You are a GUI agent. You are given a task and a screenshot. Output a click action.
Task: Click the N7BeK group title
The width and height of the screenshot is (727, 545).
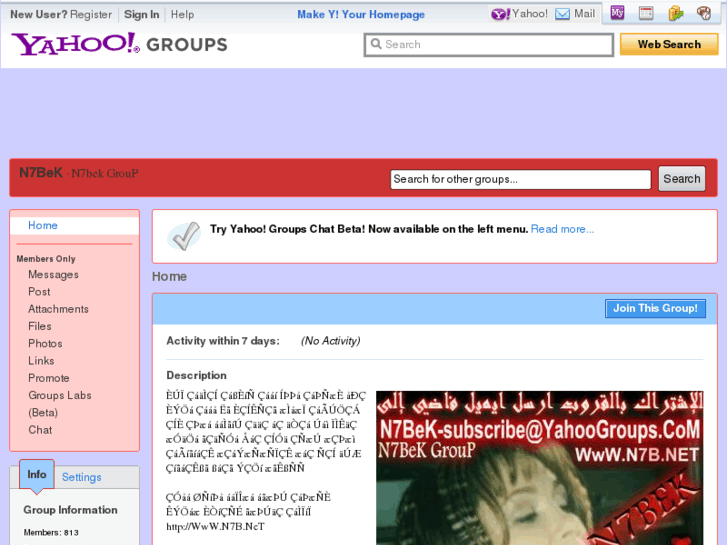[x=41, y=173]
